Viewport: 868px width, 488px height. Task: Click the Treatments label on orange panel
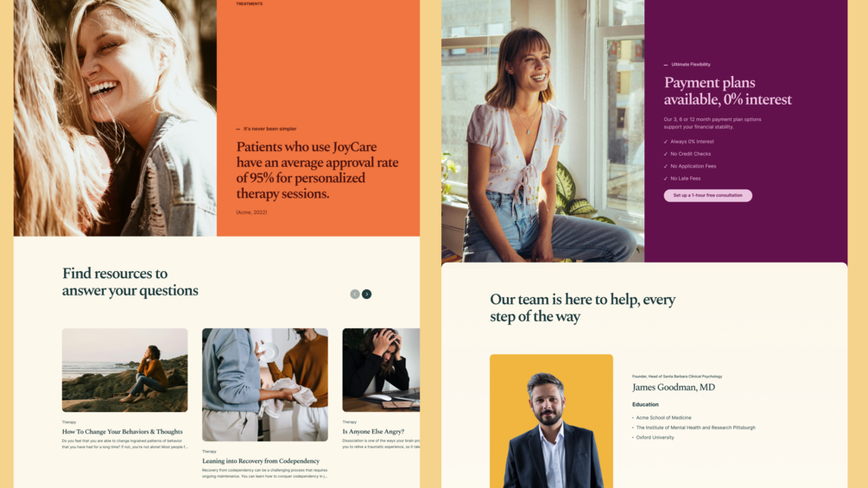(249, 3)
